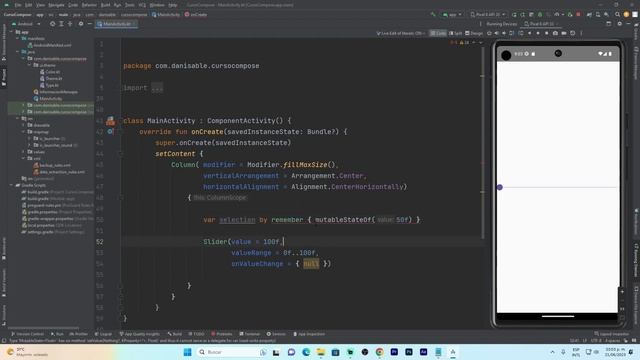Collapse the manifests folder
This screenshot has width=640, height=360.
pyautogui.click(x=18, y=38)
